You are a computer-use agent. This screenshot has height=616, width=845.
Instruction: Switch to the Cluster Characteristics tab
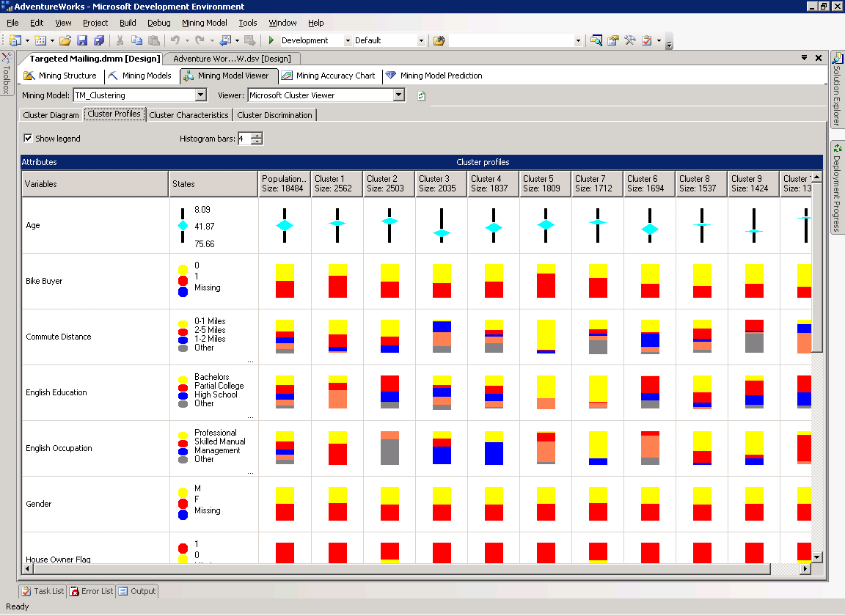pyautogui.click(x=189, y=115)
